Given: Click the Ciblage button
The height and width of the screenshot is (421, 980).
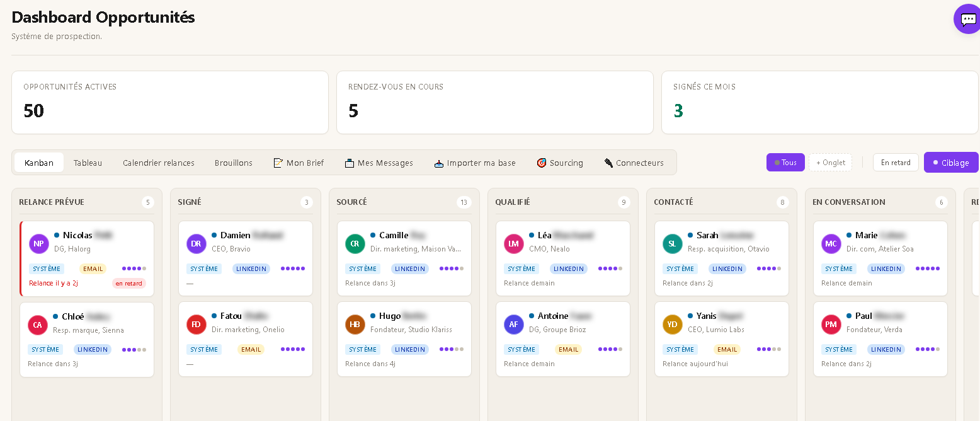Looking at the screenshot, I should (951, 163).
